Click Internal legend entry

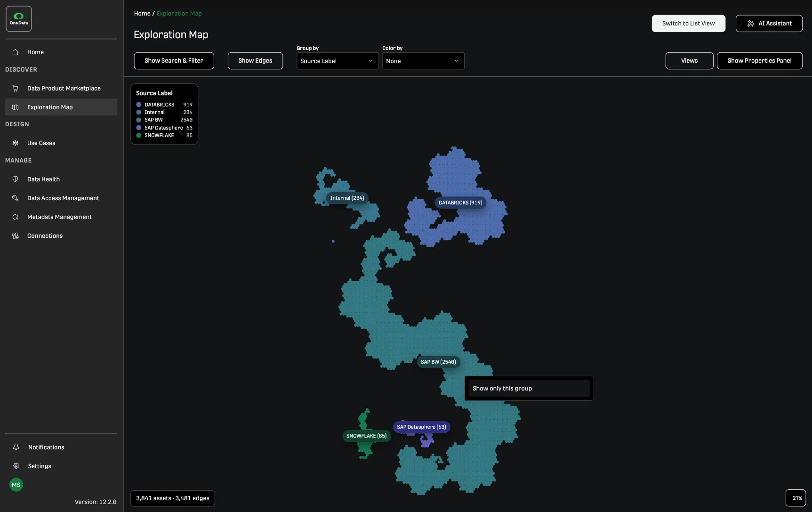coord(164,112)
